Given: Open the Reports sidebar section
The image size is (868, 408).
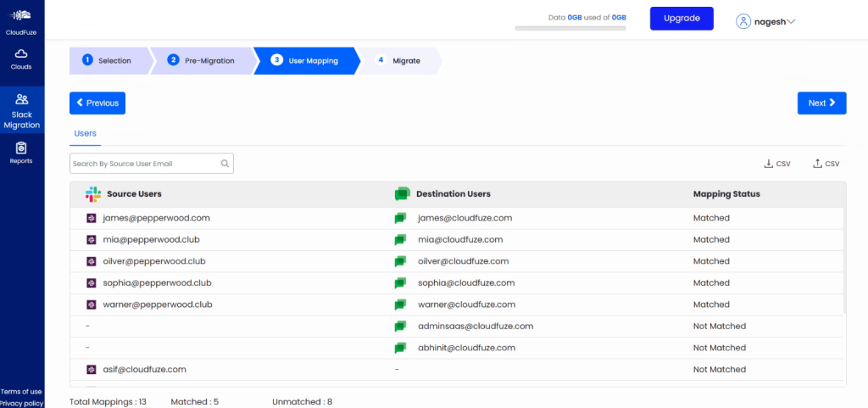Looking at the screenshot, I should 21,154.
